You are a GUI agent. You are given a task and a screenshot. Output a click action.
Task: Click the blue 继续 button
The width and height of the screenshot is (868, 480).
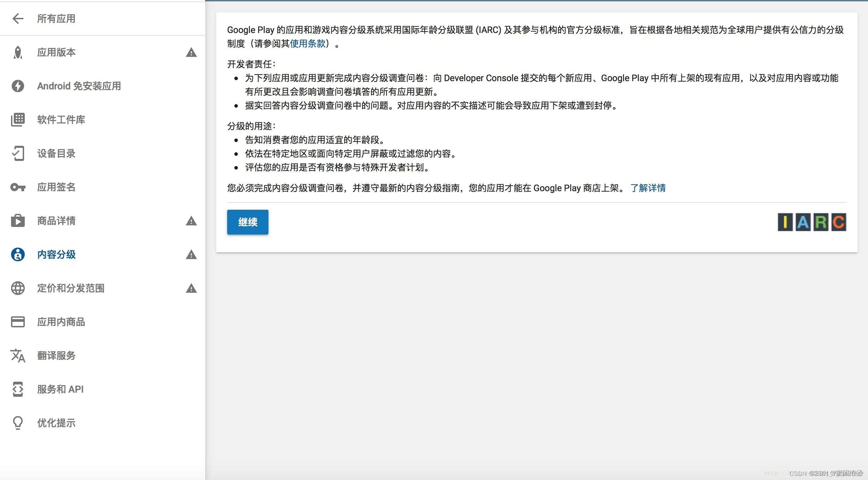click(x=247, y=222)
